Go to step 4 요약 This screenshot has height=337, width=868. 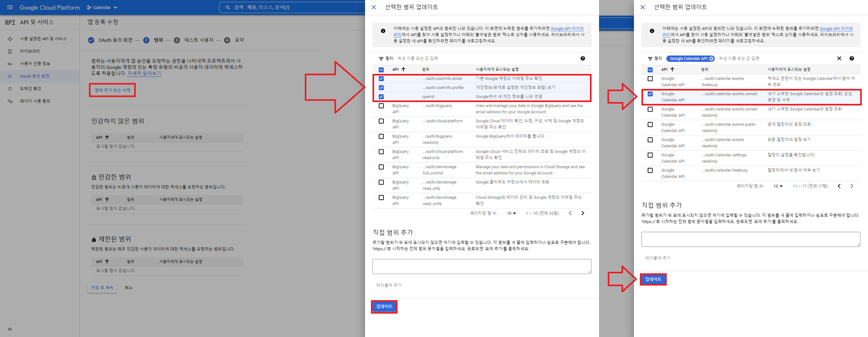pyautogui.click(x=234, y=40)
